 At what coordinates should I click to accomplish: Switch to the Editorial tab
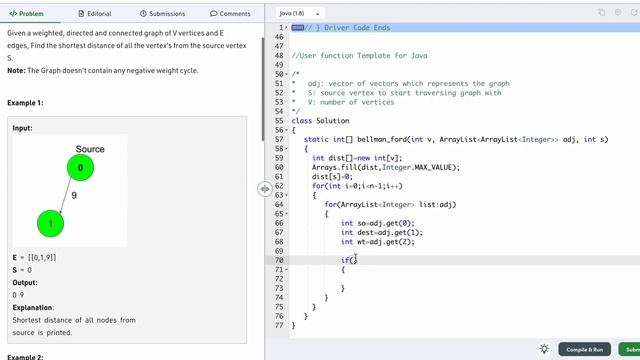[x=95, y=13]
